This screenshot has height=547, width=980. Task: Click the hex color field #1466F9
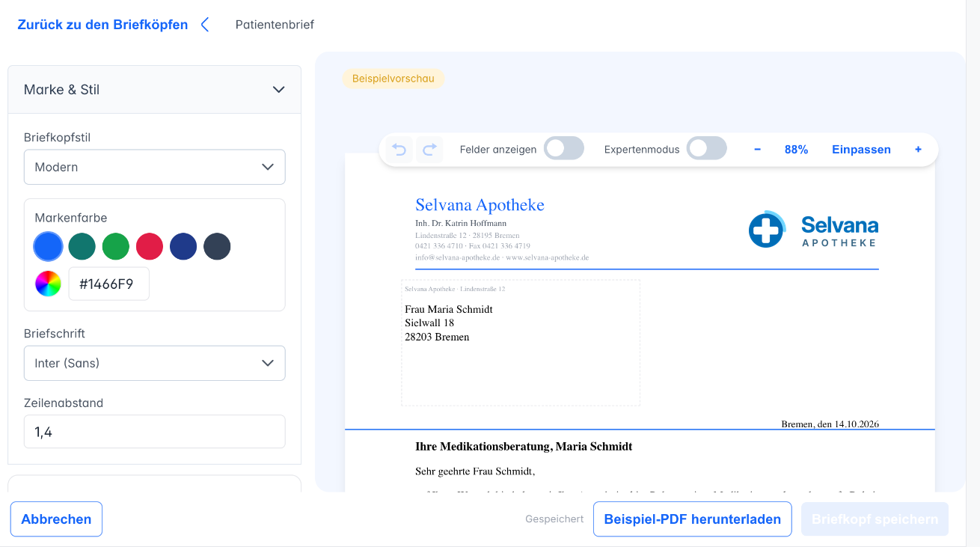click(109, 284)
